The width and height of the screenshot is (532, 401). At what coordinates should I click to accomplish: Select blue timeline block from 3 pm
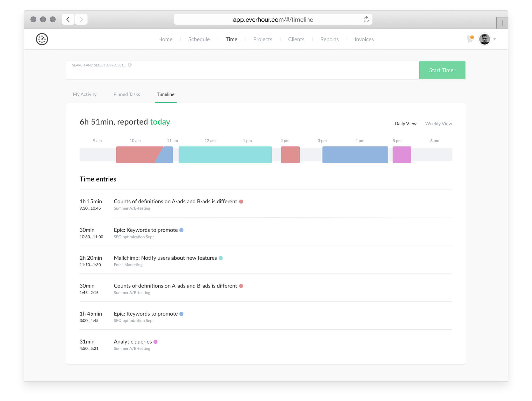(355, 155)
